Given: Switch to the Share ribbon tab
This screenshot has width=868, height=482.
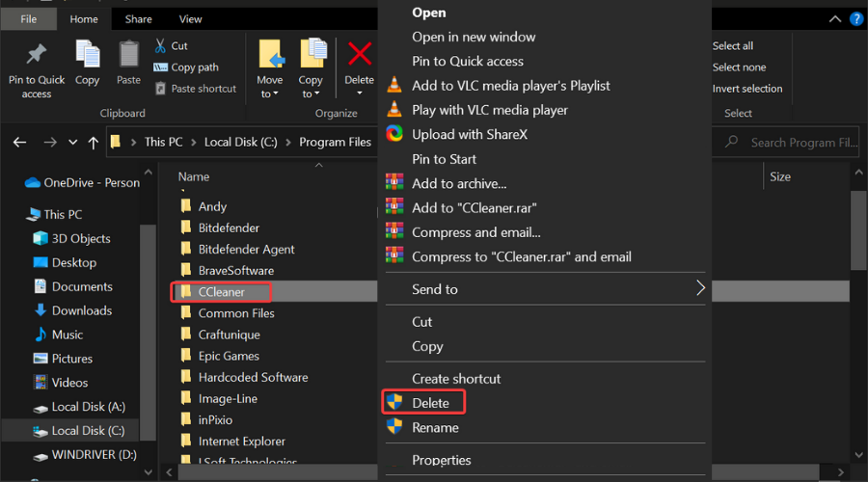Looking at the screenshot, I should pos(138,19).
